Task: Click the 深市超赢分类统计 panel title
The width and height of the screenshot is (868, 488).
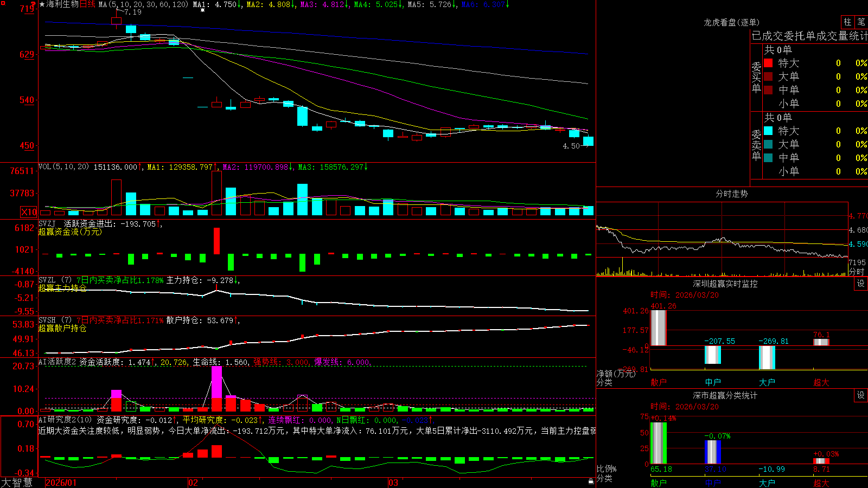Action: [725, 395]
